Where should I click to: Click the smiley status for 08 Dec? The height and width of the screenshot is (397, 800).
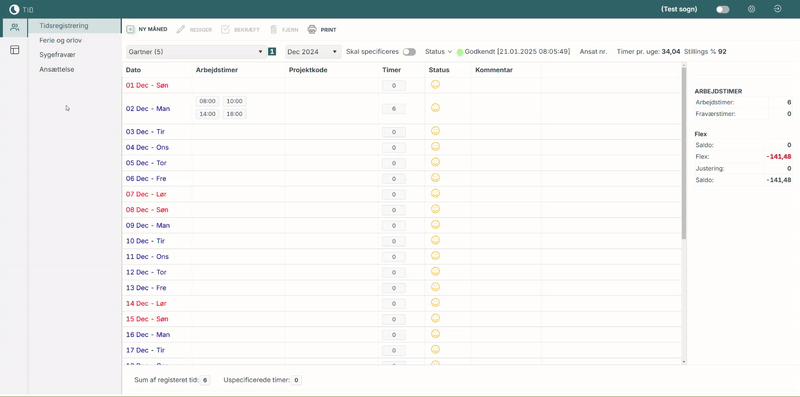435,209
